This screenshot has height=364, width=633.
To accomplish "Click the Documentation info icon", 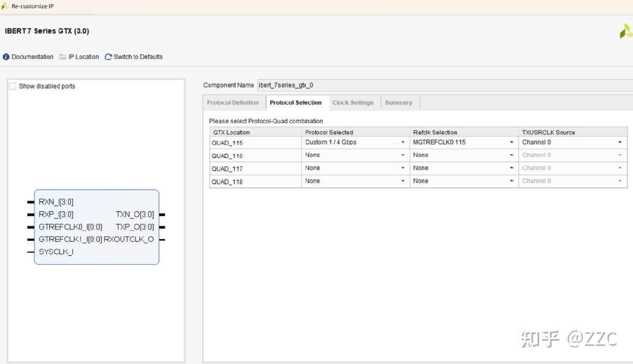I will coord(6,57).
